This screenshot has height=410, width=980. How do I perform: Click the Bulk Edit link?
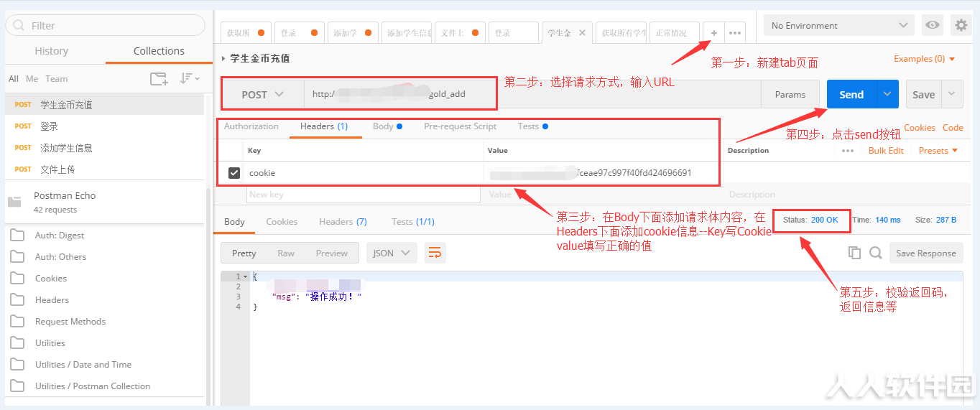(x=886, y=151)
